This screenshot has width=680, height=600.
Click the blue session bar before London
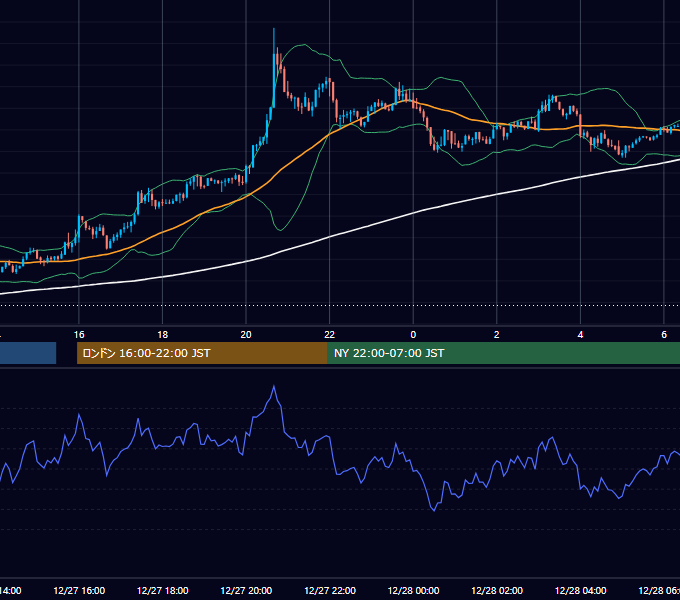(28, 353)
